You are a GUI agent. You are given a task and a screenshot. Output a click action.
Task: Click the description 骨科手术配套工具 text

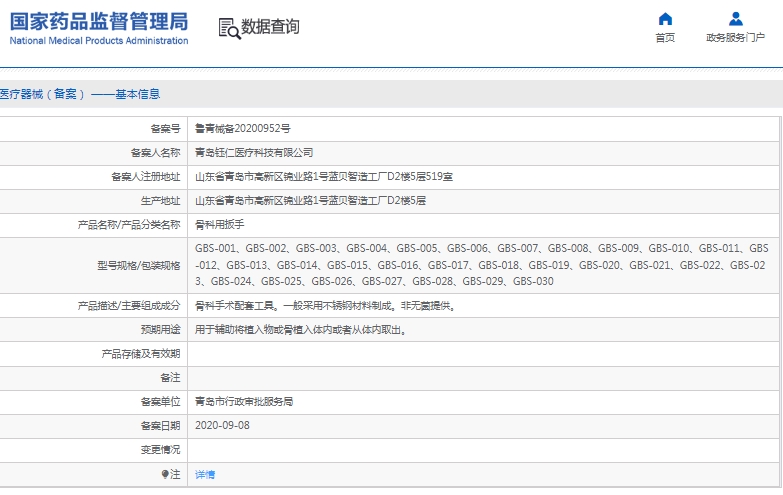pyautogui.click(x=326, y=306)
